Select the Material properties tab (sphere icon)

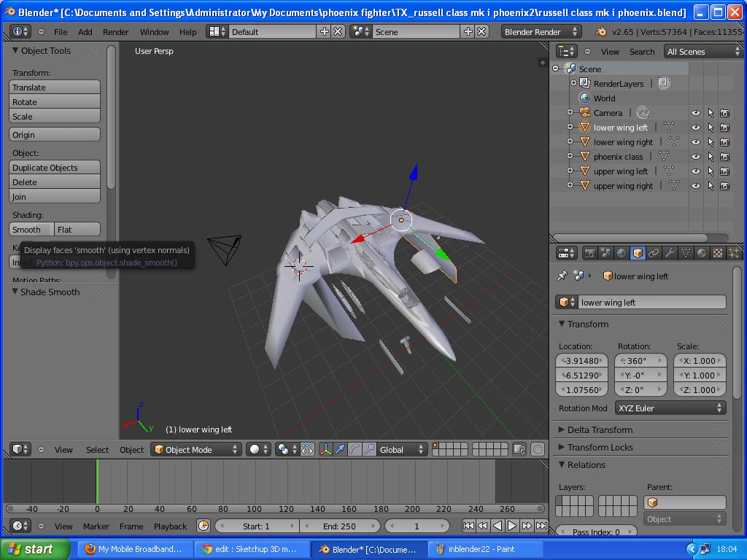tap(702, 252)
